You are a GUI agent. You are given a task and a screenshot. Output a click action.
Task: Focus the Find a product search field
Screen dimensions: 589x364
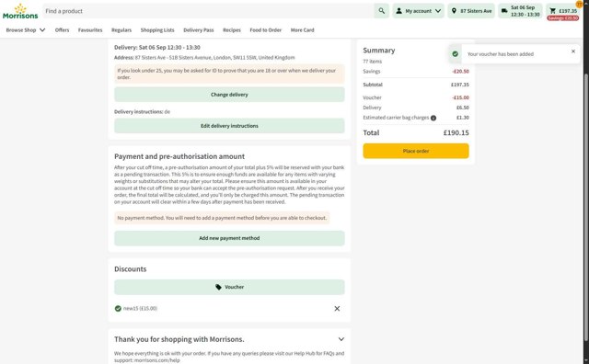pyautogui.click(x=208, y=11)
